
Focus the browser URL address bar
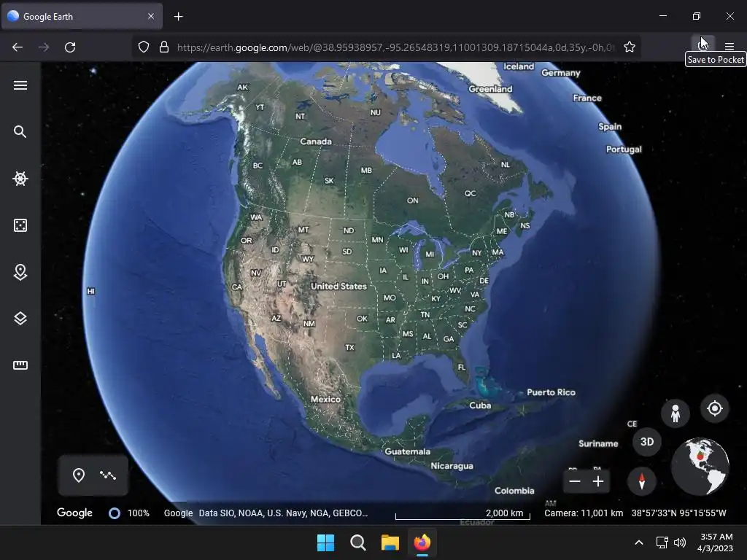tap(396, 47)
